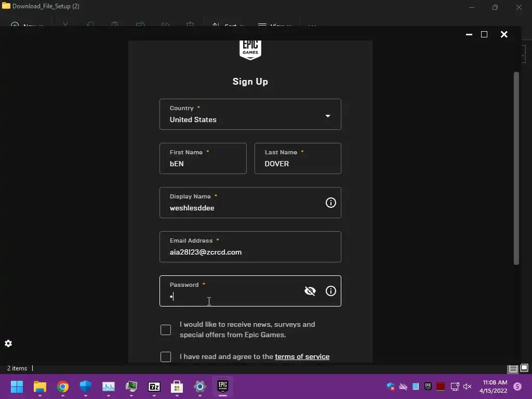Open Epic launcher settings gear icon
The height and width of the screenshot is (399, 532).
tap(8, 343)
